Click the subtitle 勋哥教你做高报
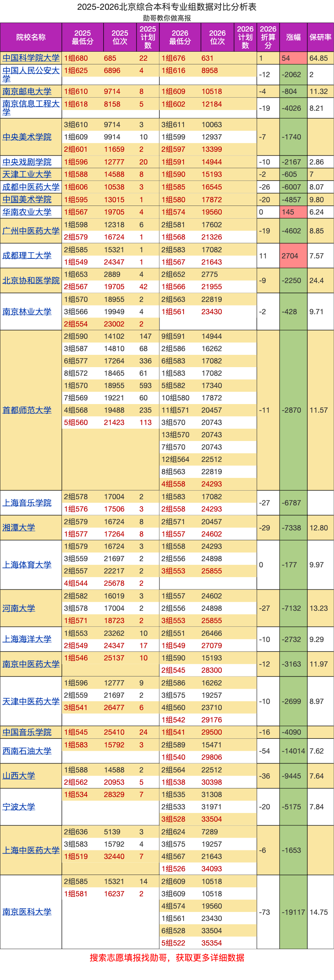This screenshot has height=980, width=334. point(167,18)
